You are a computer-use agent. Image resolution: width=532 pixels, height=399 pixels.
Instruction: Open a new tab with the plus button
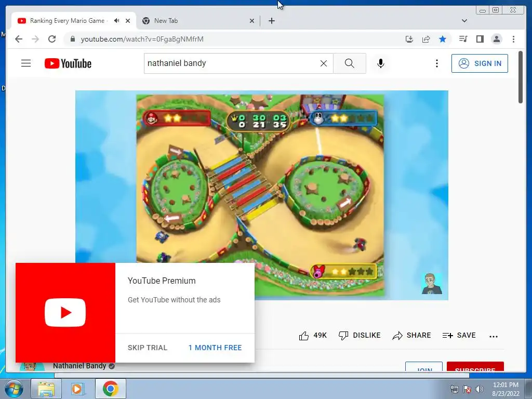point(271,21)
